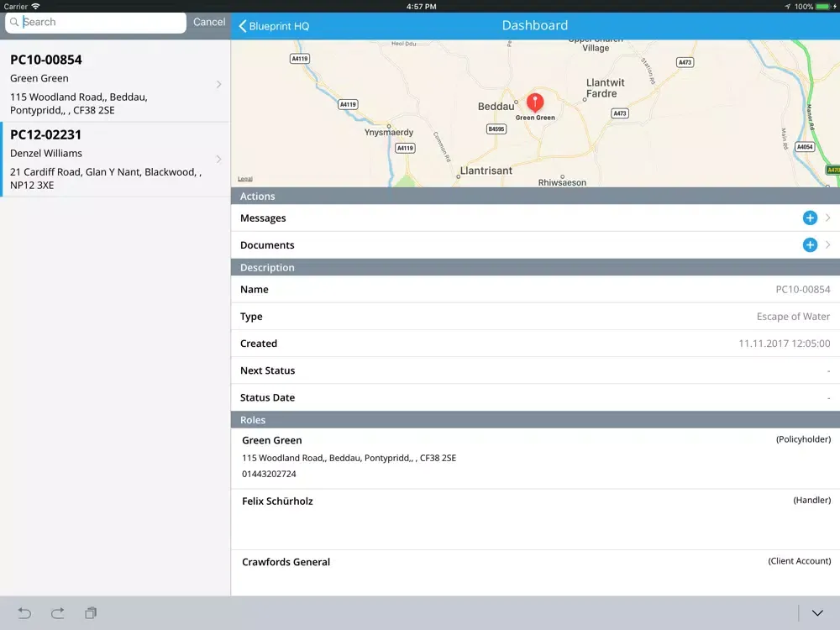Open claim PC10-00854 disclosure chevron
The height and width of the screenshot is (630, 840).
point(219,84)
